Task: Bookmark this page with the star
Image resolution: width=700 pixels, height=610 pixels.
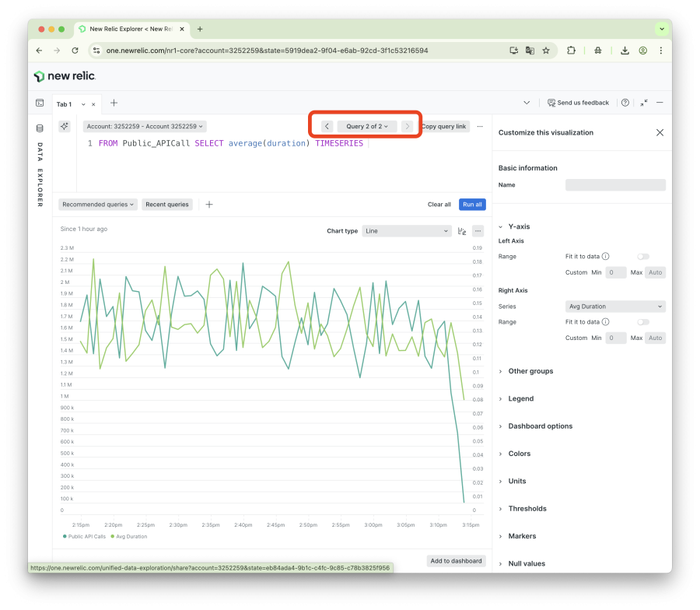Action: [x=546, y=51]
